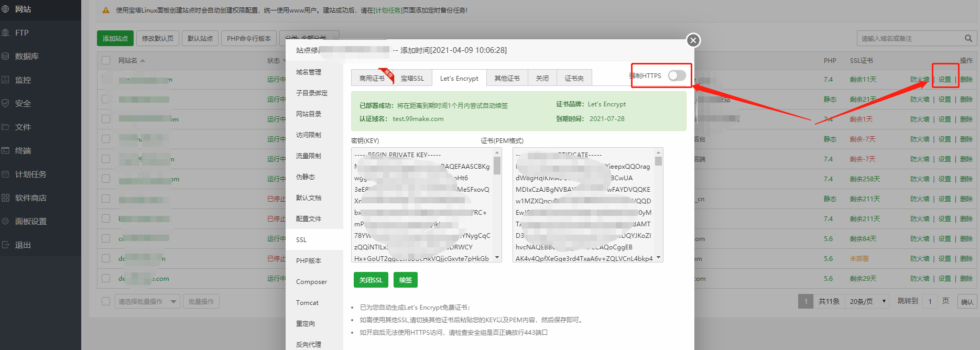Click the magnifier search icon in domain search box
The width and height of the screenshot is (980, 350).
[968, 38]
